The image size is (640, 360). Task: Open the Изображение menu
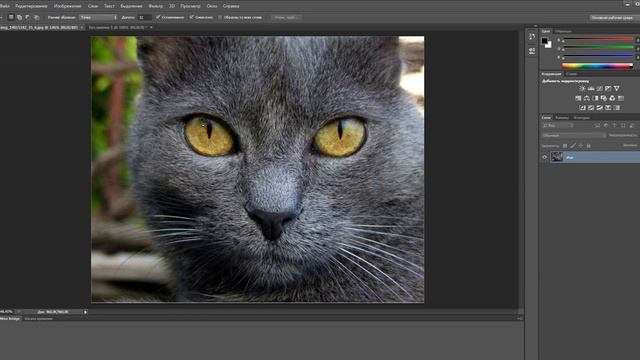(67, 6)
